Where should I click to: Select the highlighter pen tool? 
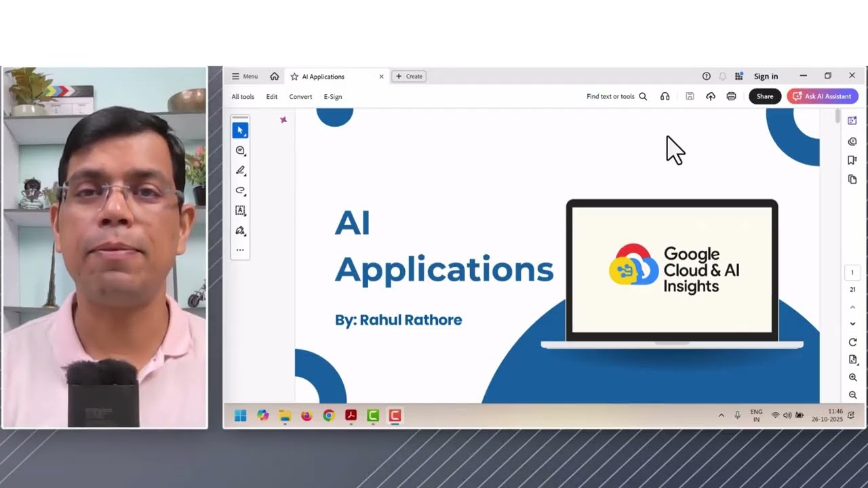(240, 171)
